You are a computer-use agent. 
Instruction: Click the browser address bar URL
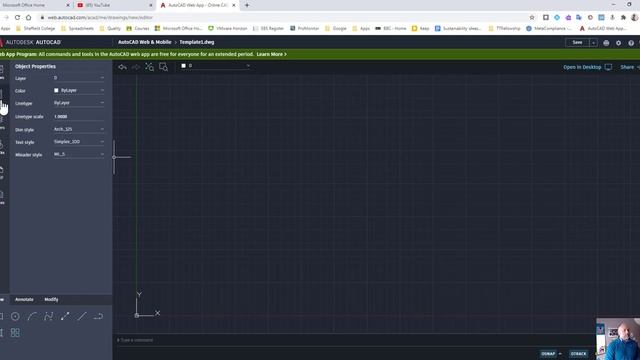click(100, 18)
